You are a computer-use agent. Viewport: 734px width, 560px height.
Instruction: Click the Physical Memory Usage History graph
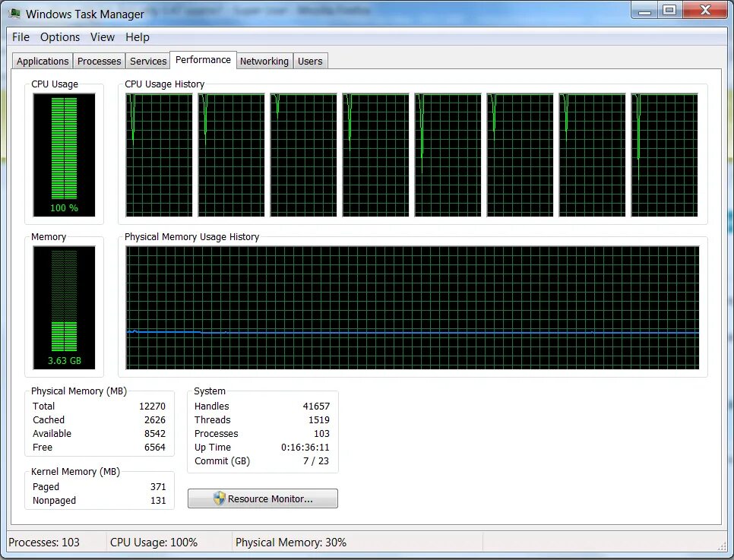click(x=413, y=308)
